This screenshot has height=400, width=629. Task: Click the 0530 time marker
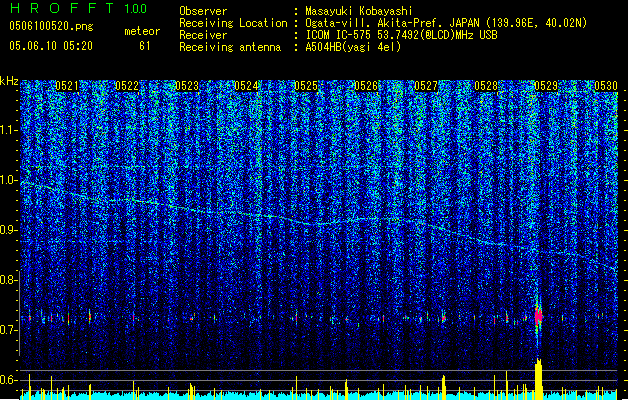pyautogui.click(x=606, y=86)
